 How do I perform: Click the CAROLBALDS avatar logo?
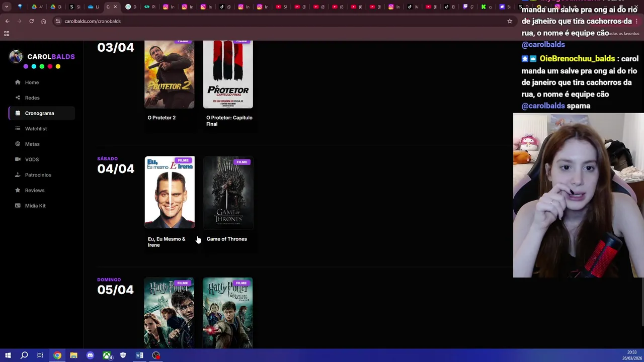click(x=16, y=56)
